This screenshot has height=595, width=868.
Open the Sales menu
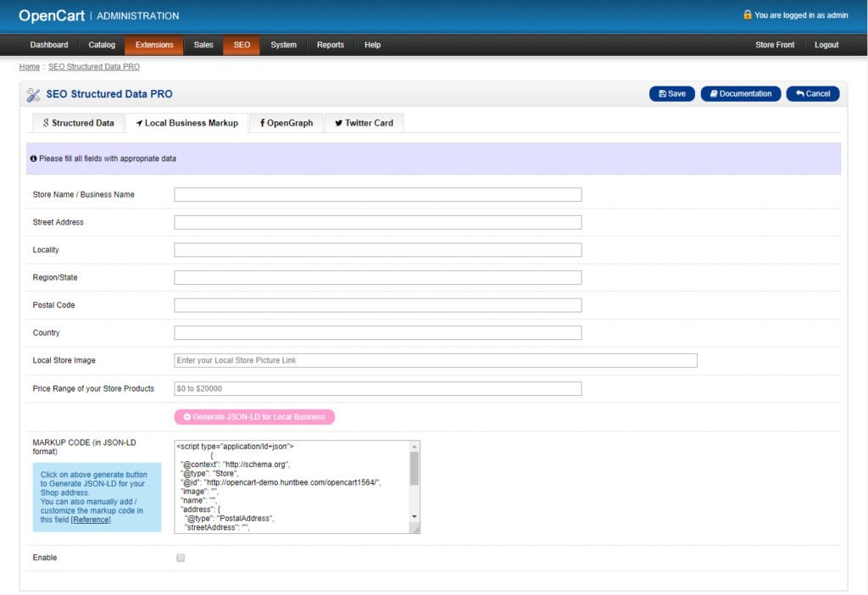(203, 45)
